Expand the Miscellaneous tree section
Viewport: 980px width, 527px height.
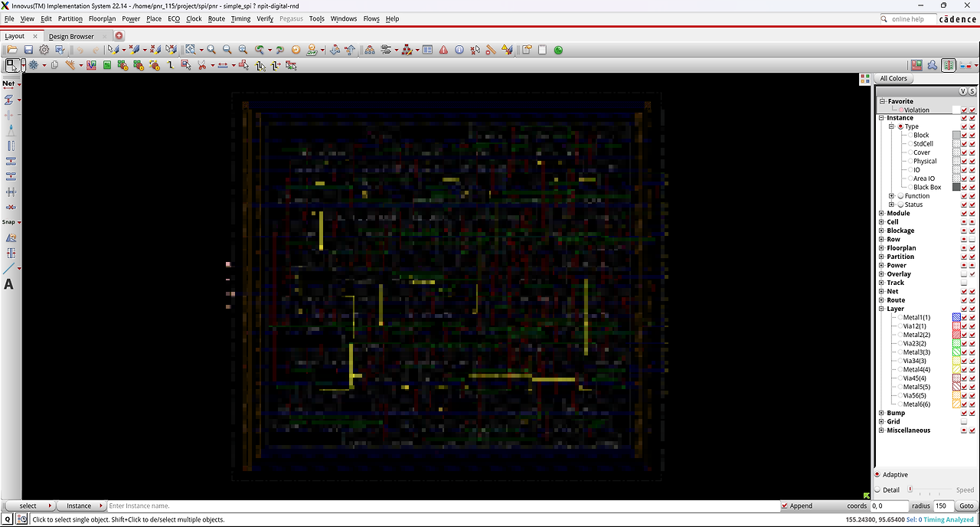tap(881, 430)
